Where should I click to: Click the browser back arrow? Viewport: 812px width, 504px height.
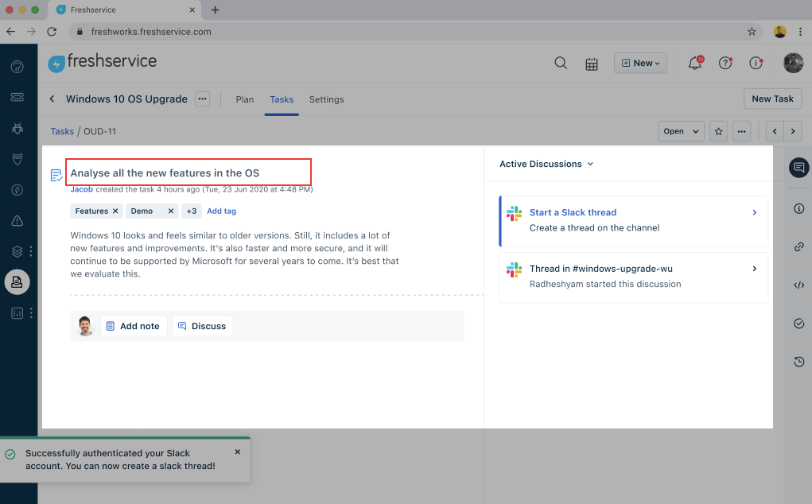tap(10, 32)
